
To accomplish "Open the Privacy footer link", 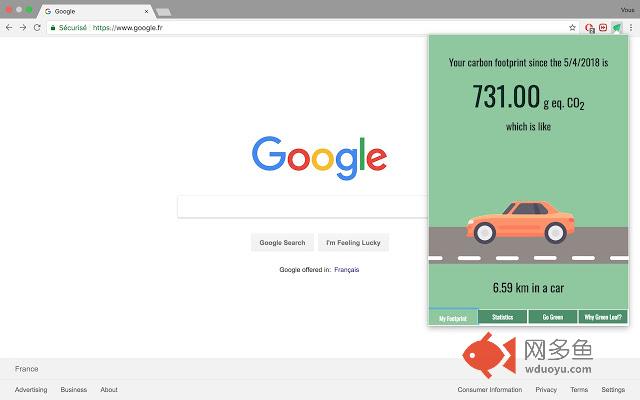I will (x=546, y=390).
